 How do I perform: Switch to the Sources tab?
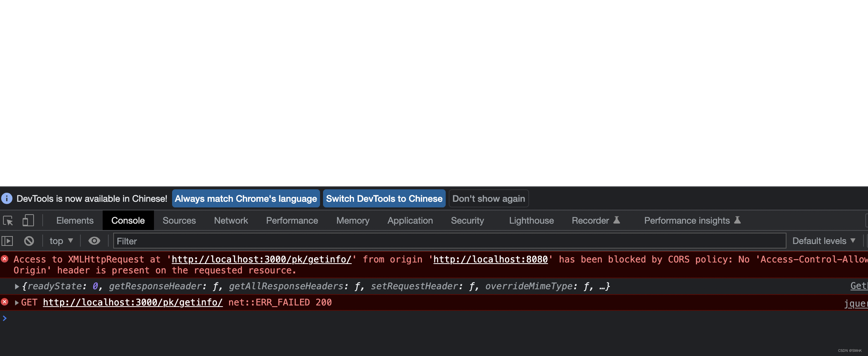tap(179, 220)
